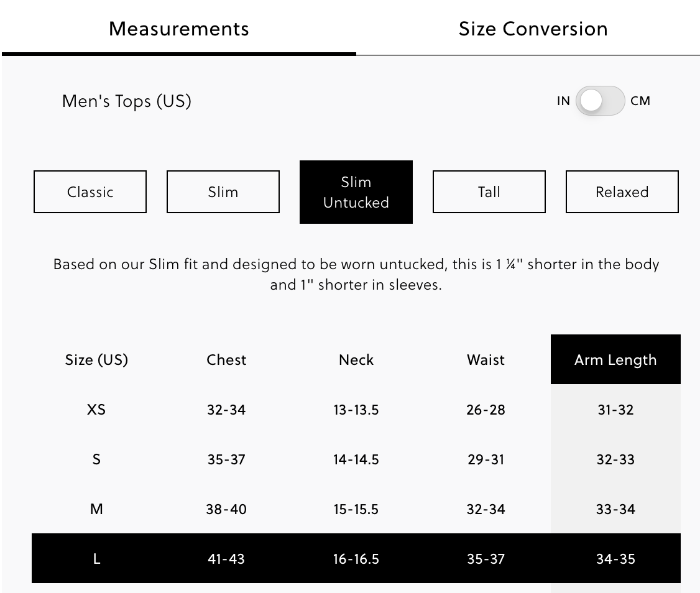The image size is (700, 593).
Task: Pick the Tall fit option
Action: (489, 191)
